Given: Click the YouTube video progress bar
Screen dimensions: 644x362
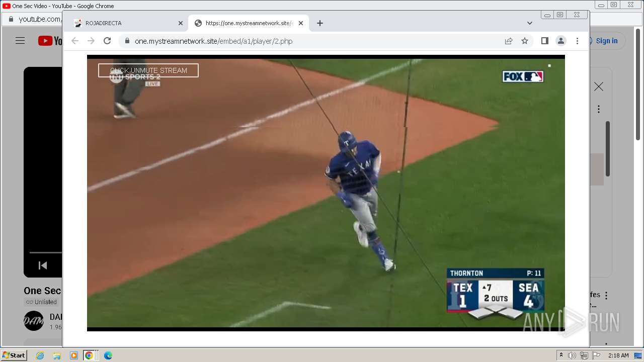Looking at the screenshot, I should pyautogui.click(x=45, y=252).
